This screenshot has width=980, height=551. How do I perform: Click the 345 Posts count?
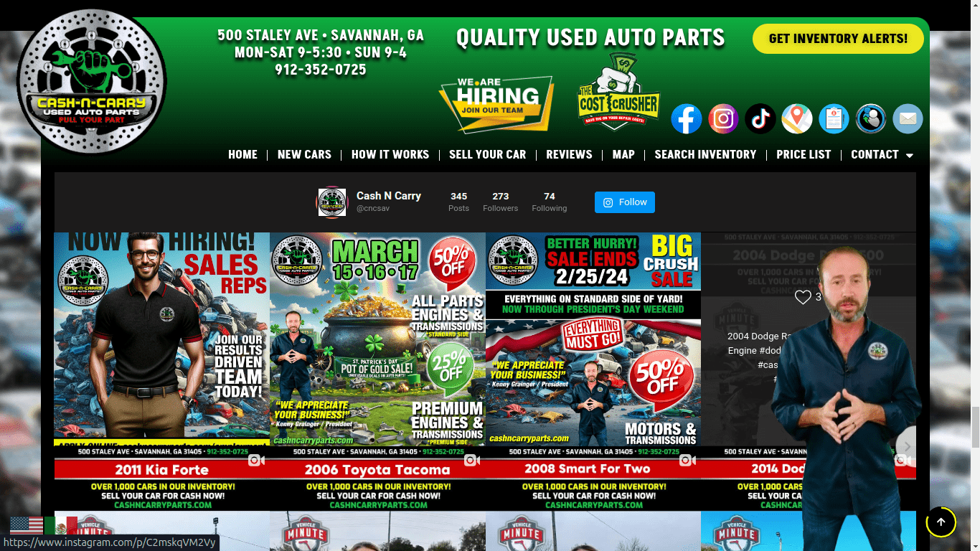(x=458, y=202)
